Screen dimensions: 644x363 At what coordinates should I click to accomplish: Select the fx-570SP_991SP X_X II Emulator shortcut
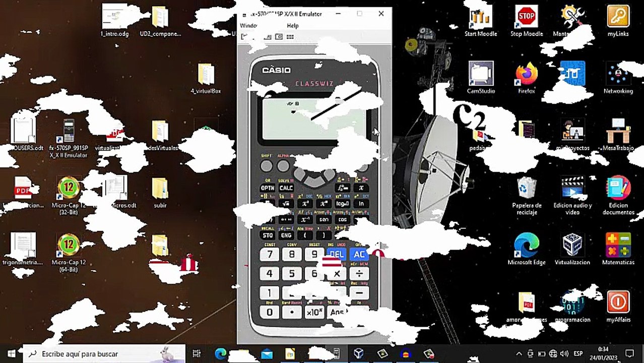pos(69,139)
